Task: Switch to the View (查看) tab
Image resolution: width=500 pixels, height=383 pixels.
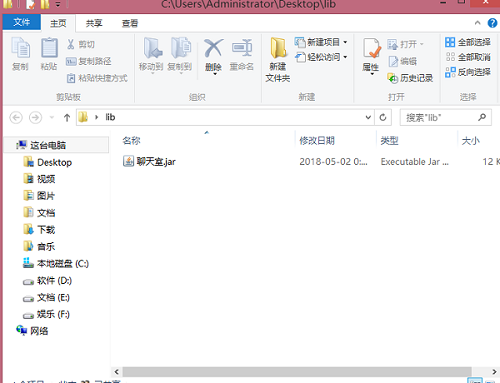Action: click(130, 23)
